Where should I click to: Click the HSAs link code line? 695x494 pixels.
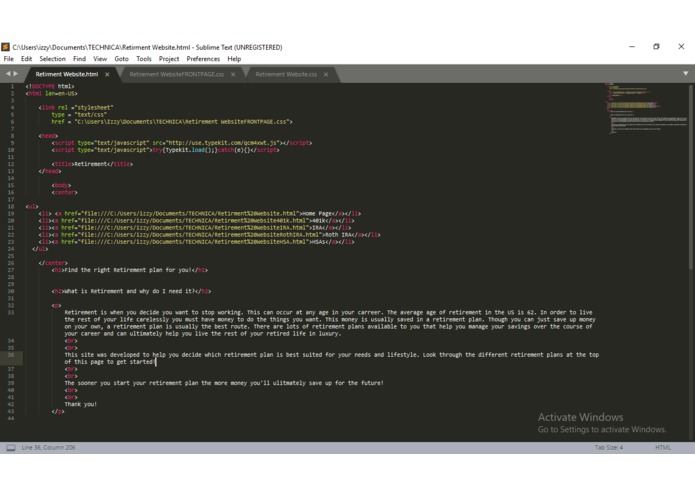[196, 242]
